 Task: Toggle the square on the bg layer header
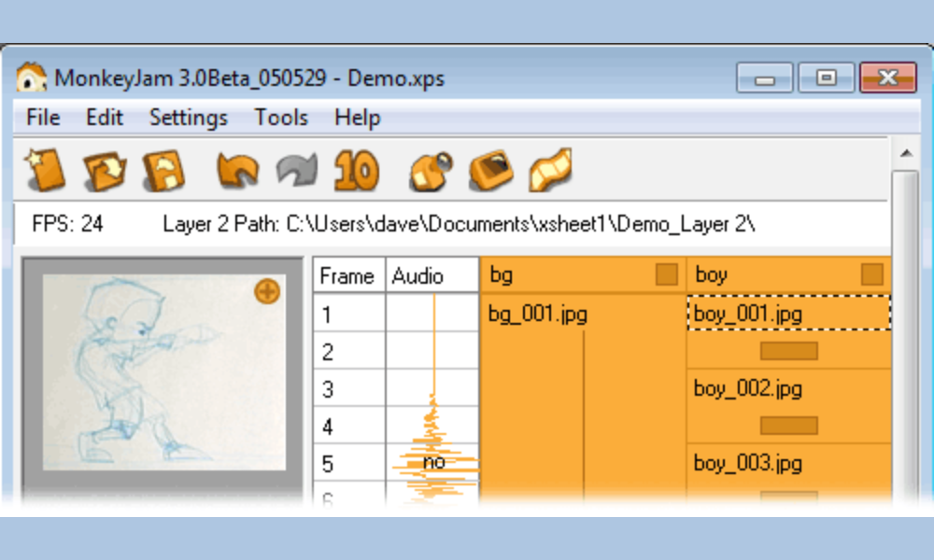[667, 275]
